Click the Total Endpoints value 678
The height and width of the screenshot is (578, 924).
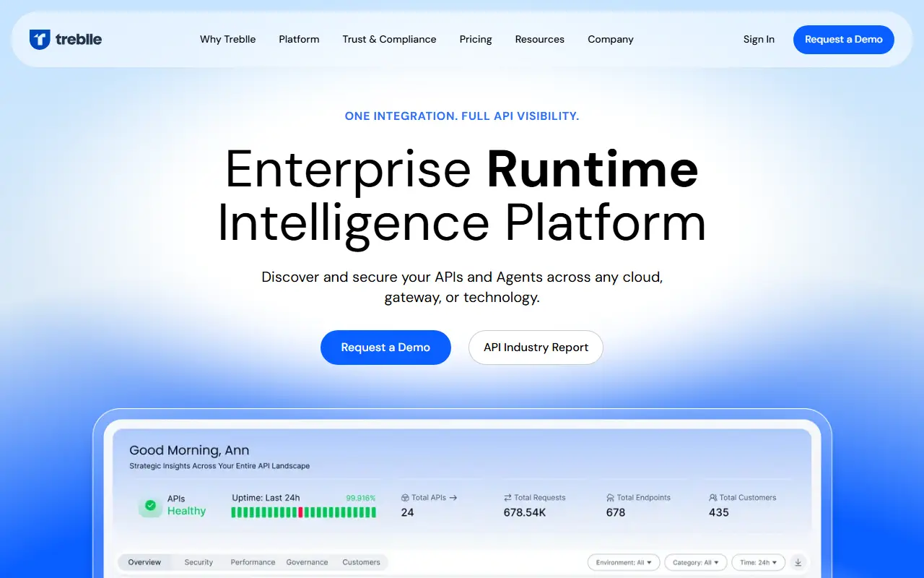tap(616, 512)
